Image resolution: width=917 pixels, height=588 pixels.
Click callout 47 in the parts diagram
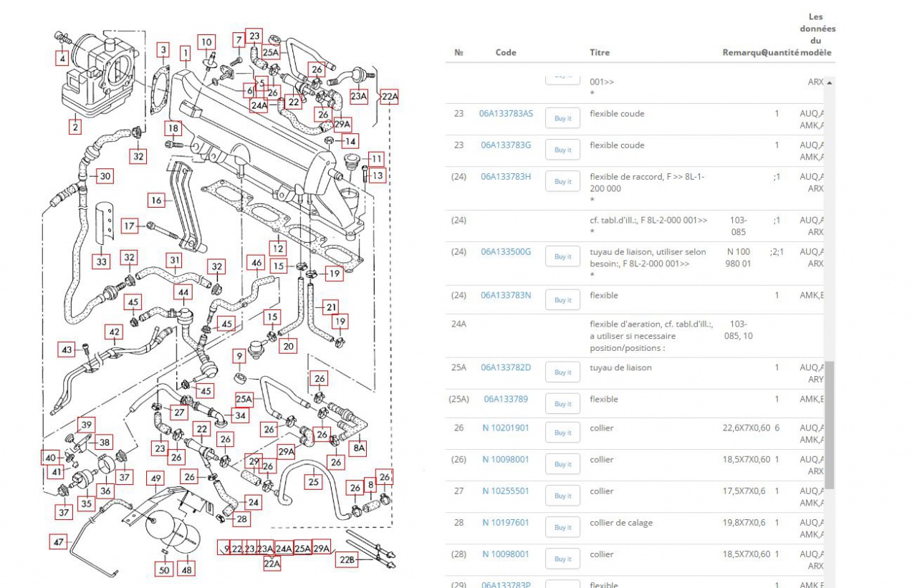59,542
